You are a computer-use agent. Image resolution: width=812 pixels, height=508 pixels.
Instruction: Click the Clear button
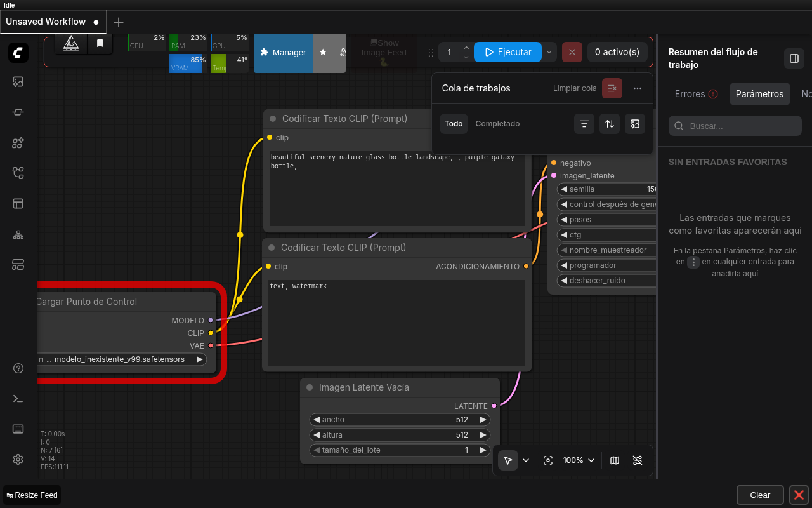click(x=760, y=495)
